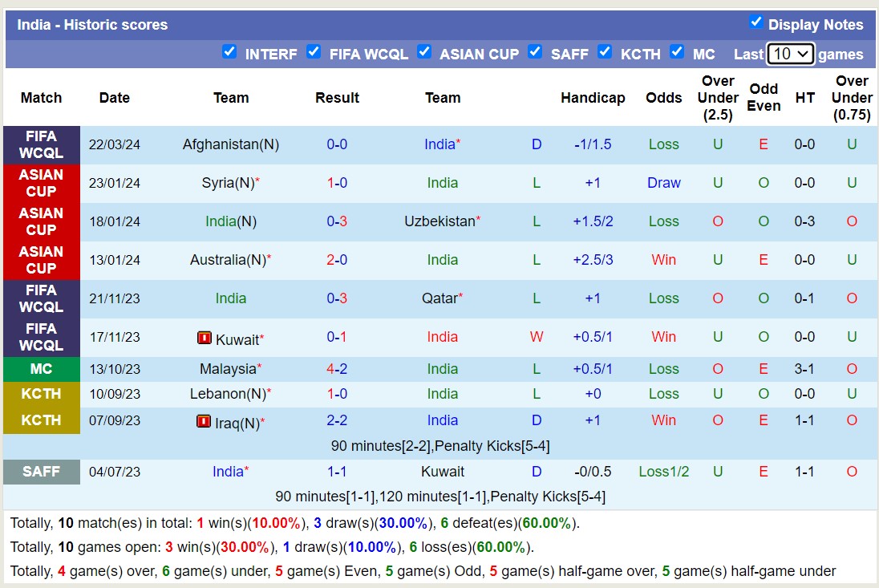Click the Handicap column header

[593, 98]
